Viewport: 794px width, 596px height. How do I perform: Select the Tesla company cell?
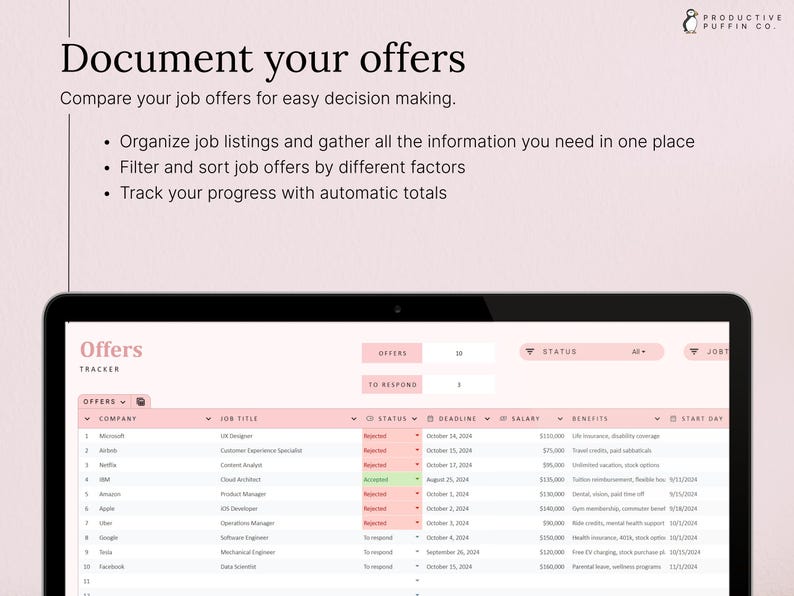tap(156, 552)
